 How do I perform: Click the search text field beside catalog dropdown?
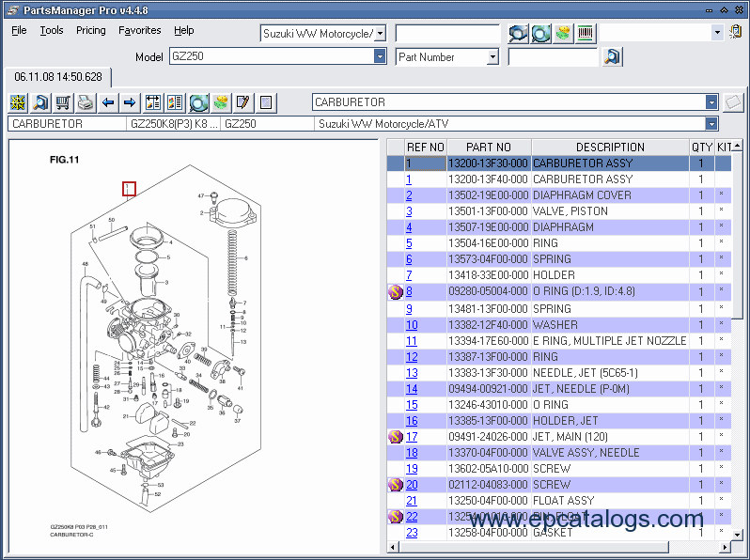pos(447,34)
